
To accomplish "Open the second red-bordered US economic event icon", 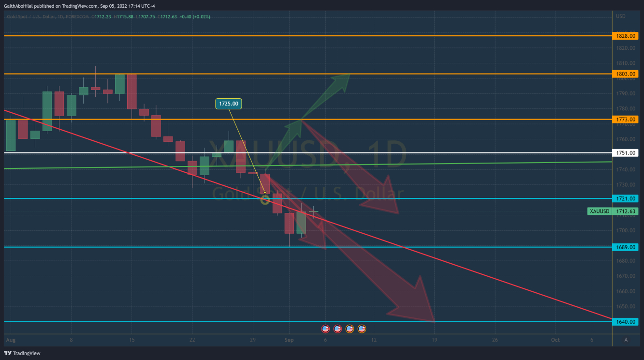I will coord(337,329).
